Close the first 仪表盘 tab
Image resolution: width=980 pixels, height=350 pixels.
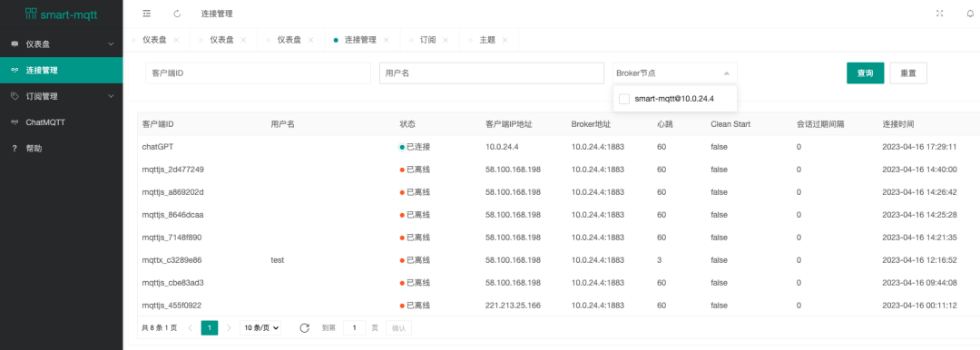176,39
